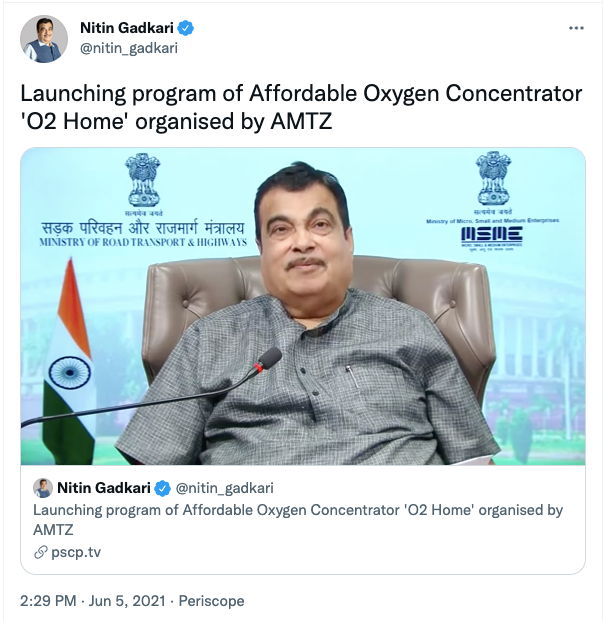Click the MSME logo in the broadcast image

pos(491,234)
